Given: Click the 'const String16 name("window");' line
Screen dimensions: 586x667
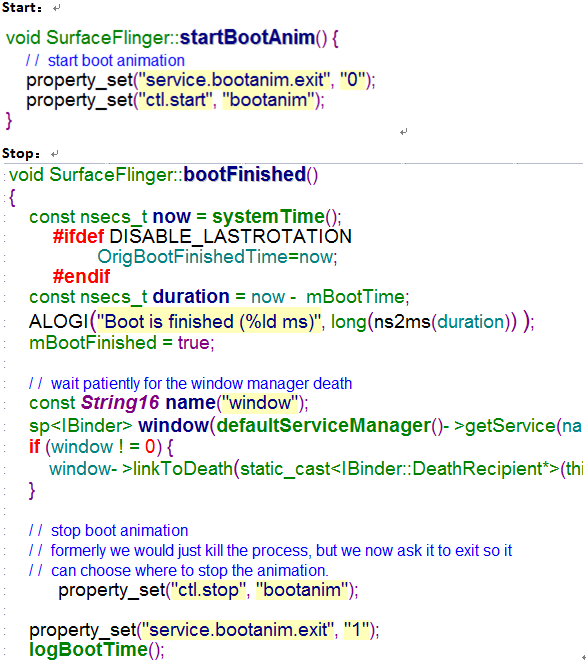Looking at the screenshot, I should (x=168, y=402).
